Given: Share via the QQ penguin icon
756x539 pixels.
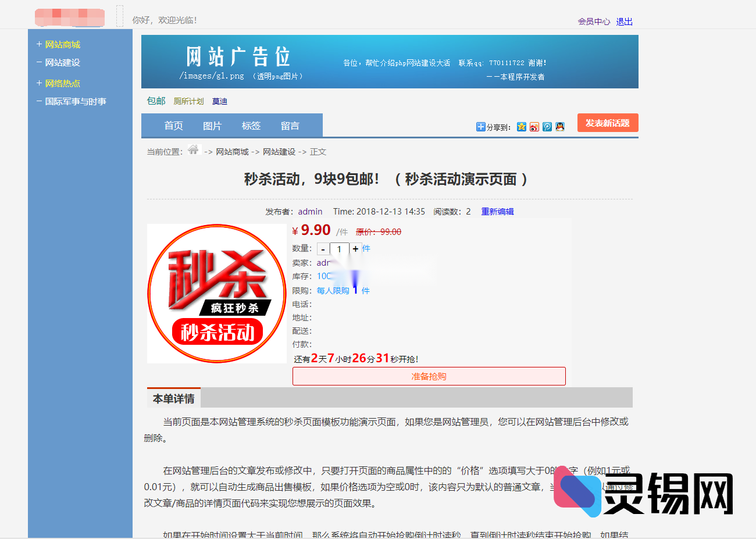Looking at the screenshot, I should (559, 126).
